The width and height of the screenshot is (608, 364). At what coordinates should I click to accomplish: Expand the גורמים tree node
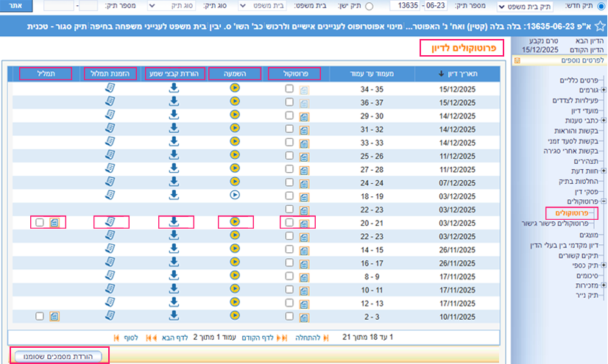tap(604, 90)
